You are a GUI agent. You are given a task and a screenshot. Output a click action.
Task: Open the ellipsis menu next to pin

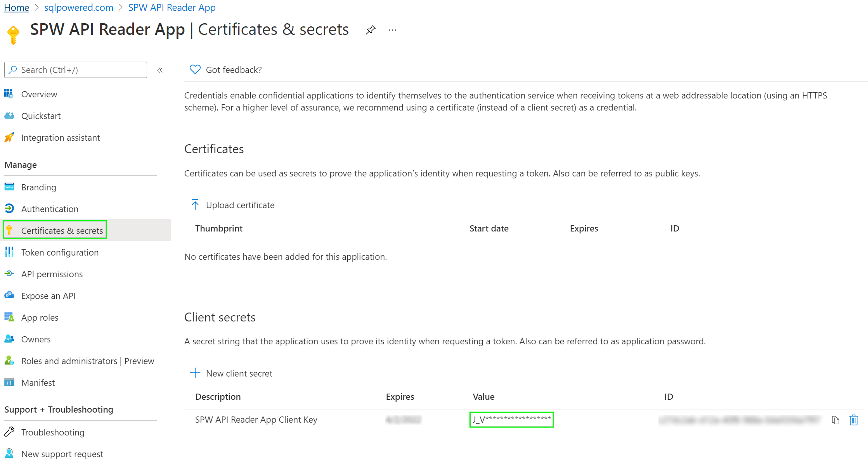tap(392, 30)
